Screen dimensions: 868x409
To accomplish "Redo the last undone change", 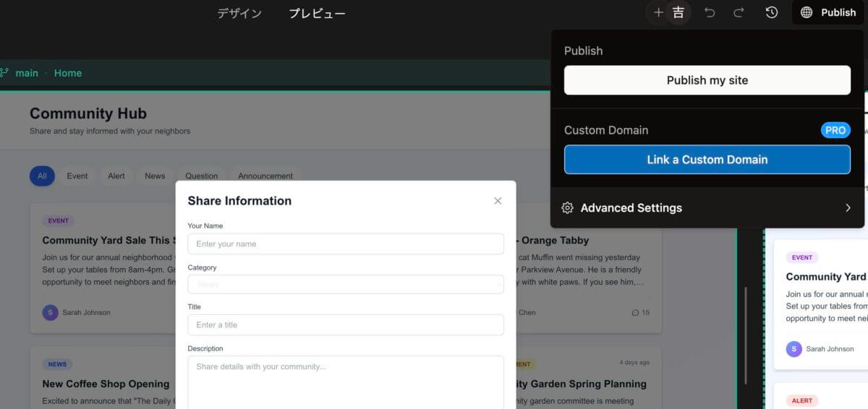I will point(739,12).
